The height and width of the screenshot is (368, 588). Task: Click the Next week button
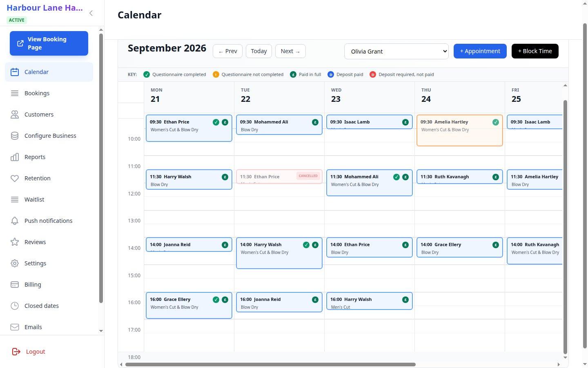pyautogui.click(x=290, y=51)
